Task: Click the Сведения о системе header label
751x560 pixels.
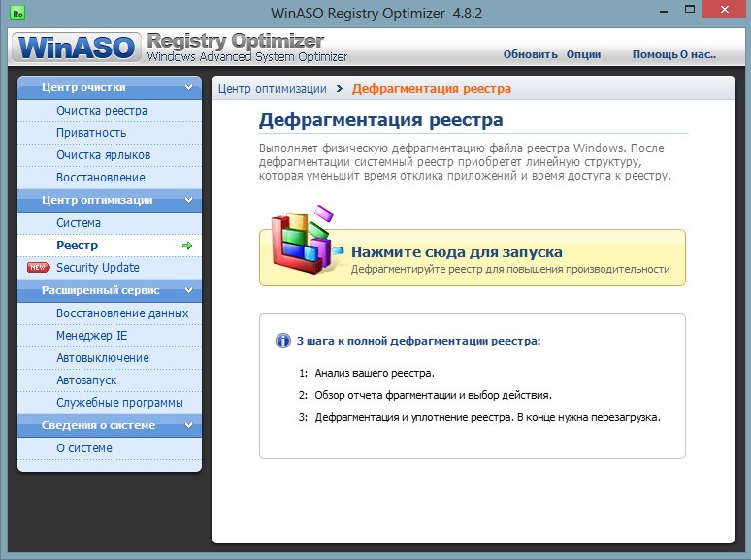Action: (98, 425)
